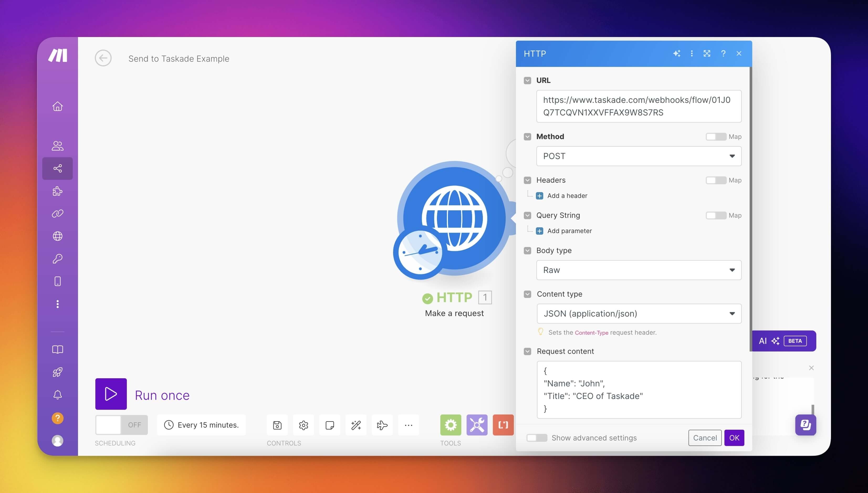868x493 pixels.
Task: Click the Run once play button
Action: (x=111, y=394)
